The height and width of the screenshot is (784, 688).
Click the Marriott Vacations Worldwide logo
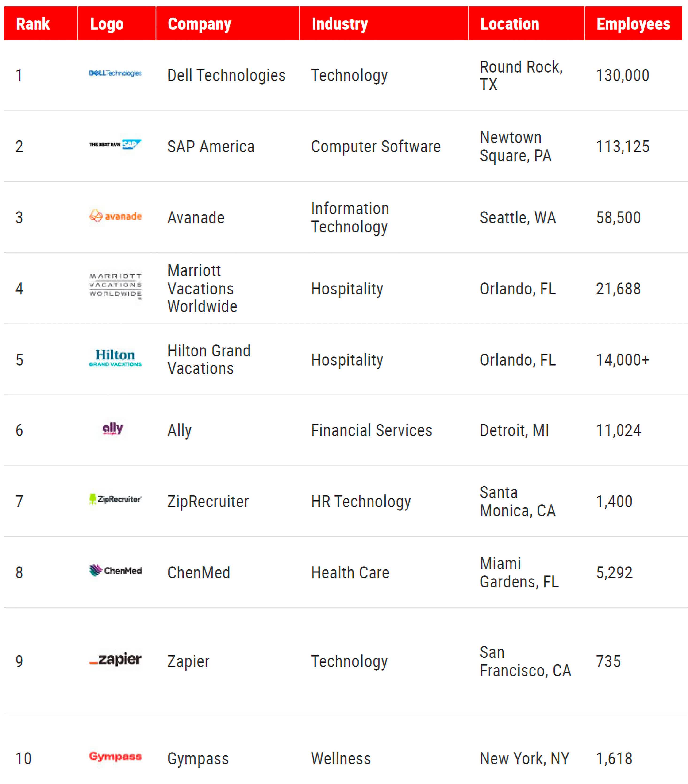click(115, 286)
